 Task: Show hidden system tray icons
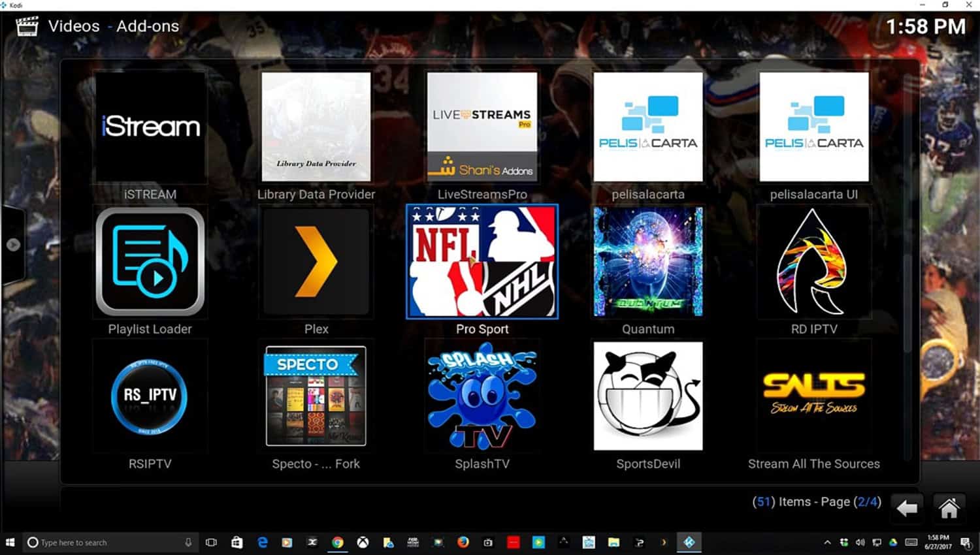point(827,542)
